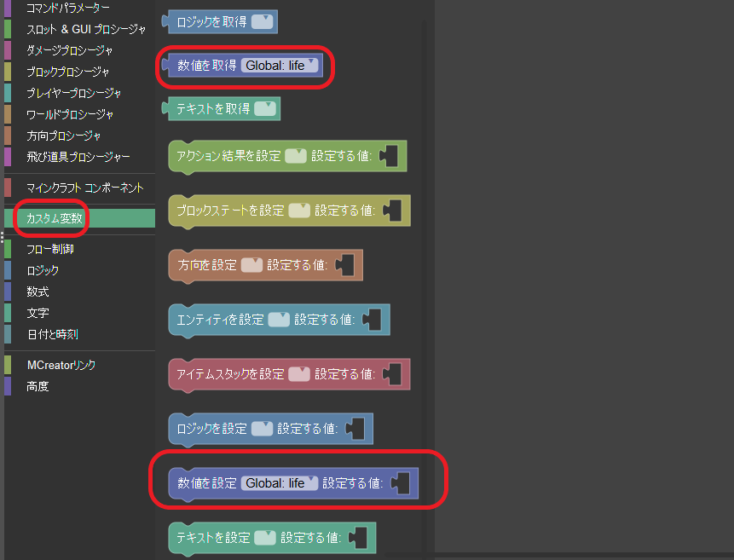
Task: Pick the エンティティを設定 block label
Action: coord(221,320)
